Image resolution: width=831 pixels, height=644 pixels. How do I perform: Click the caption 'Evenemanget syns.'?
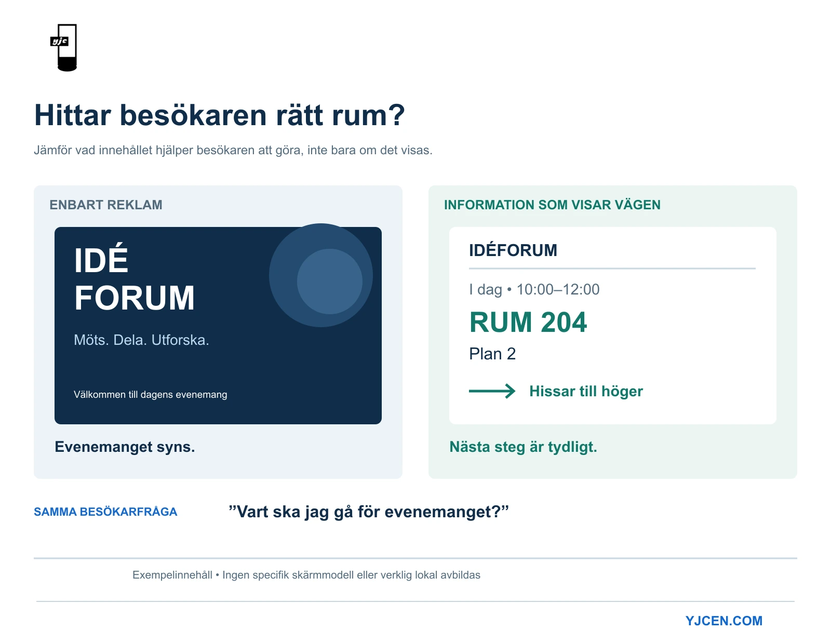pyautogui.click(x=125, y=447)
